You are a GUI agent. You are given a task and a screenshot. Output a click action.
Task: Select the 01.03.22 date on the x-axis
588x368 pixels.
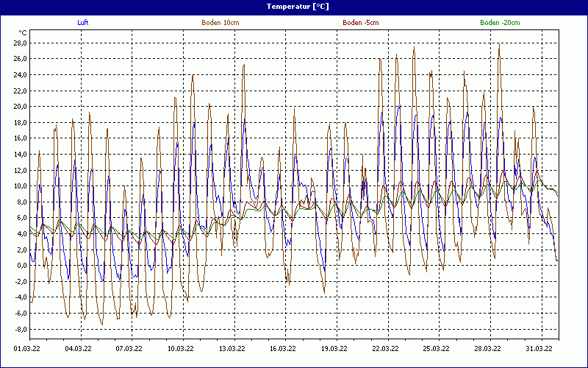(x=26, y=349)
